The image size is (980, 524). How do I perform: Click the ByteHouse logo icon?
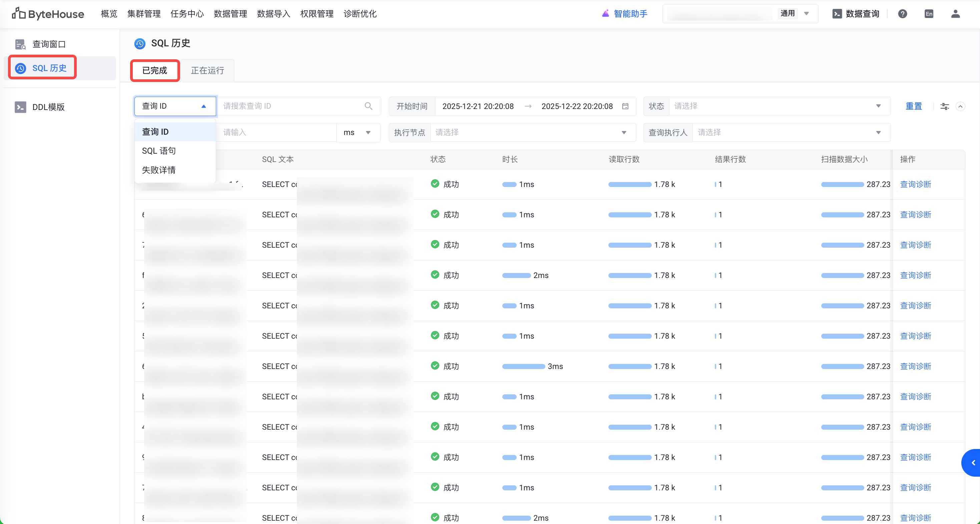point(18,14)
